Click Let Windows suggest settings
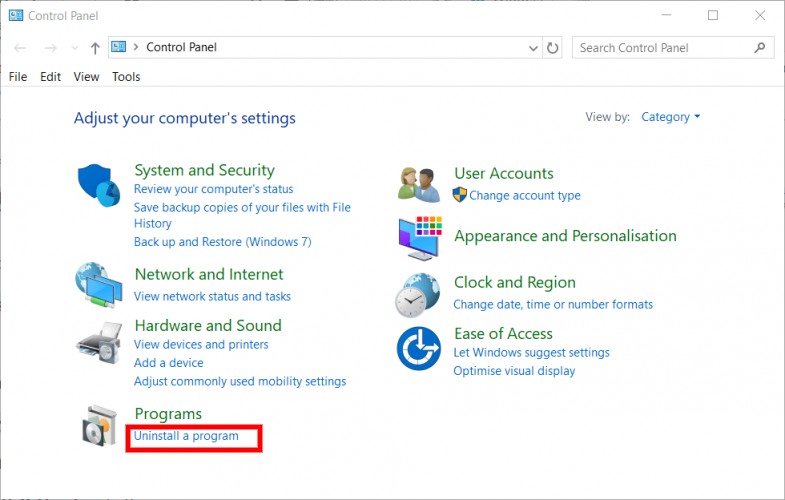This screenshot has width=785, height=500. [532, 352]
